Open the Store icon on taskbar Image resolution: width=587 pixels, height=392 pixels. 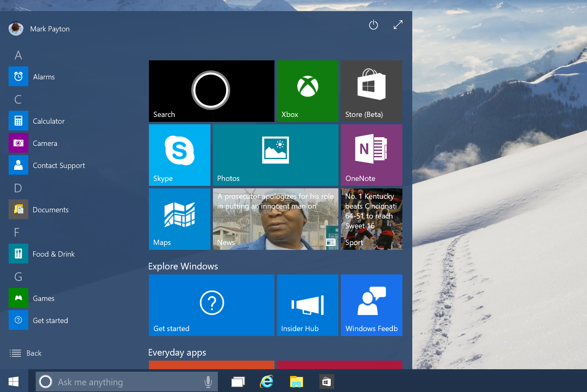[326, 382]
